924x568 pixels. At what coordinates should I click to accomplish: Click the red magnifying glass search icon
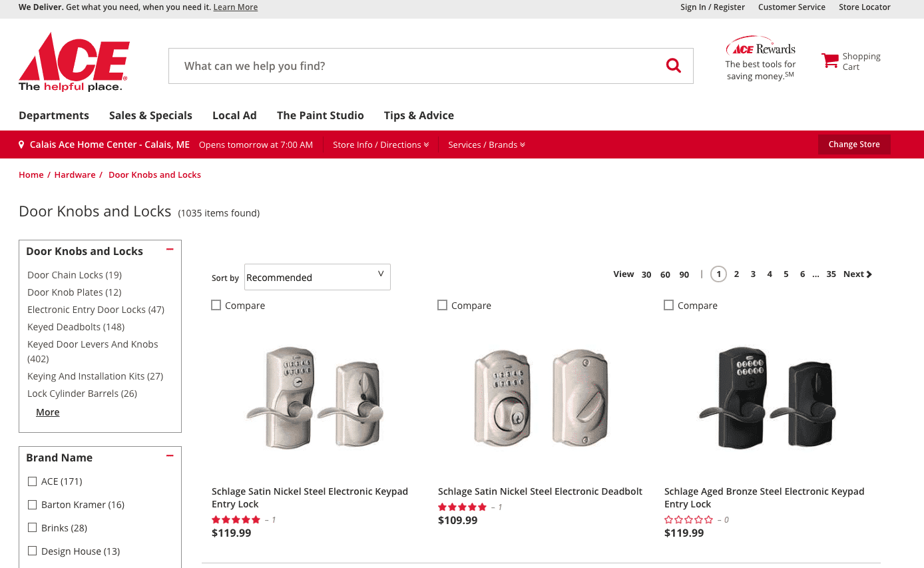click(x=674, y=65)
